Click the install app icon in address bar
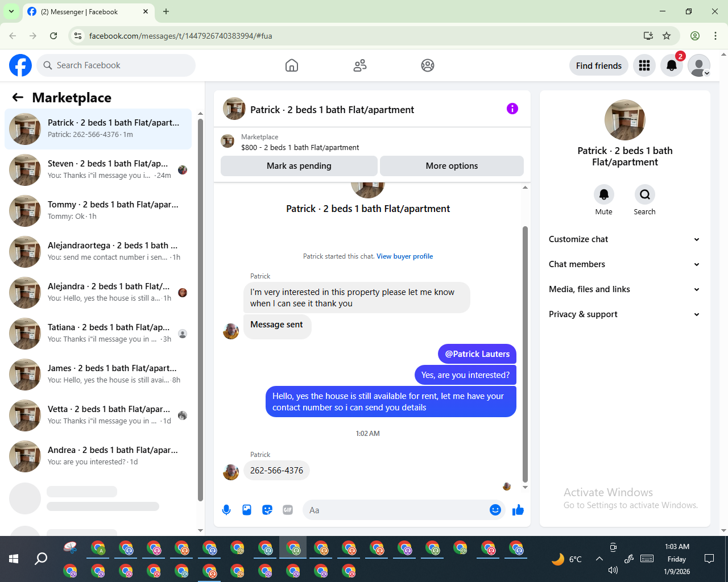The width and height of the screenshot is (728, 582). tap(648, 36)
